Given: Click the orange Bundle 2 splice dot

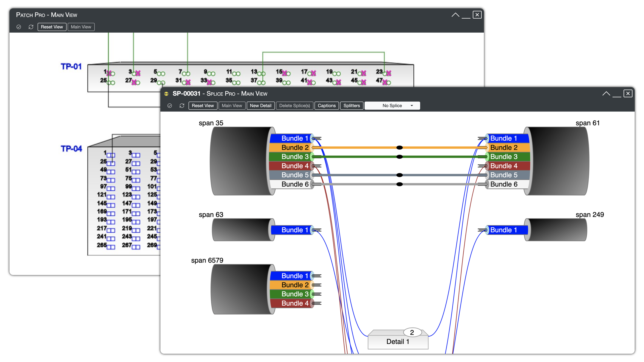Looking at the screenshot, I should [400, 148].
